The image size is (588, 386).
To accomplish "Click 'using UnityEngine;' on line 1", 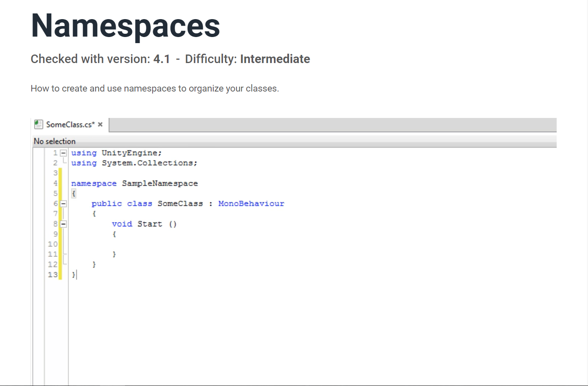I will (x=116, y=153).
